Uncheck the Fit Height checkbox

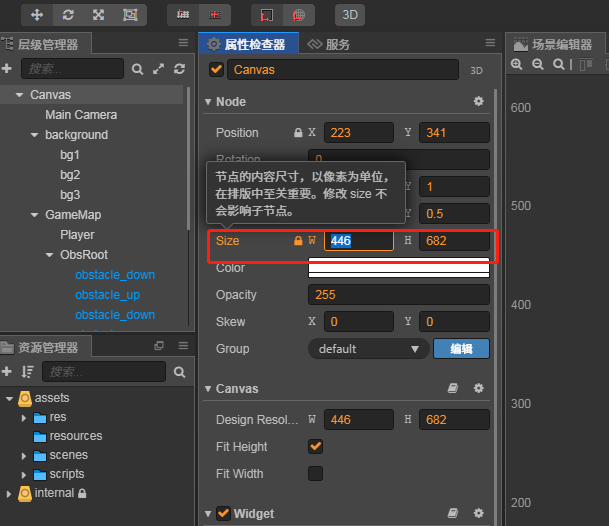315,446
